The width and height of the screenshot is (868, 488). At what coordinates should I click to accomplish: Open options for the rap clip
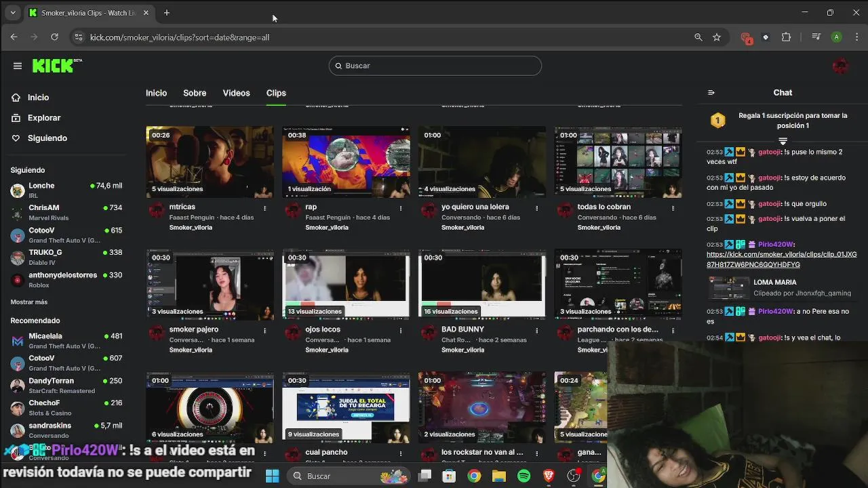[401, 207]
